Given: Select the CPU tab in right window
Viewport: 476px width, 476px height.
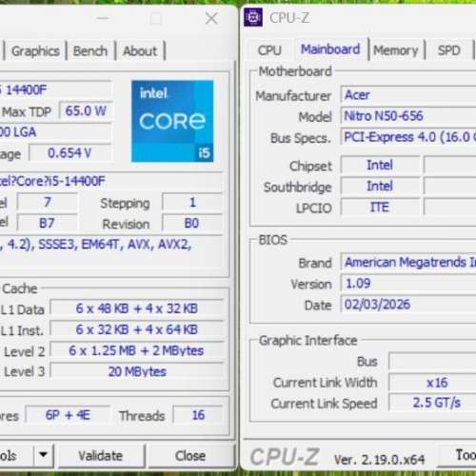Looking at the screenshot, I should click(x=269, y=50).
